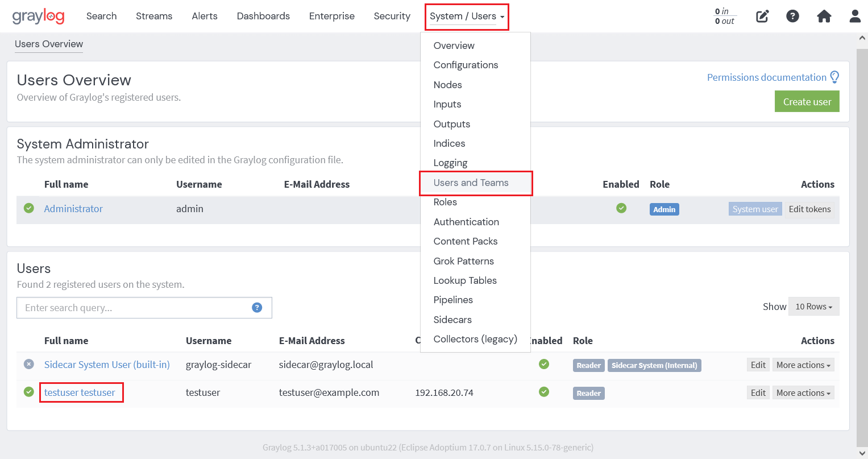The image size is (868, 459).
Task: Click the search query help icon
Action: point(257,308)
